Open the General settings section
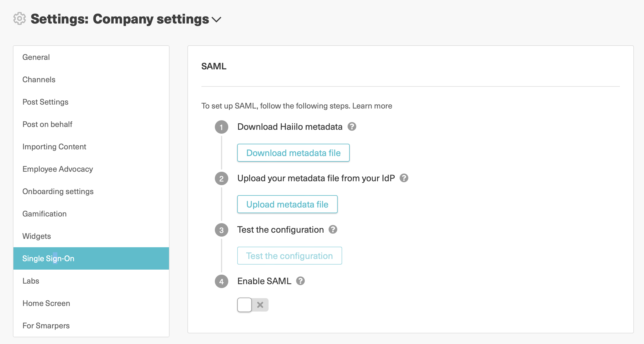 [91, 57]
